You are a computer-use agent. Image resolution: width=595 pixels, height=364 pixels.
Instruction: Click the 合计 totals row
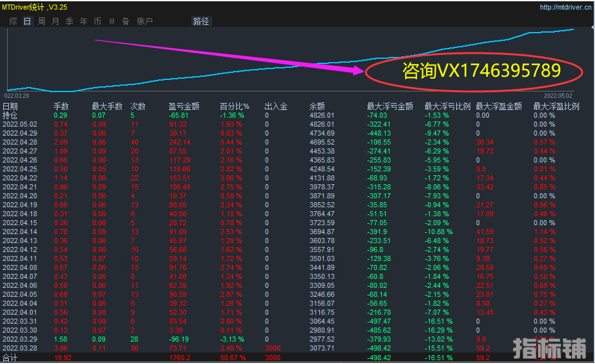[10, 358]
